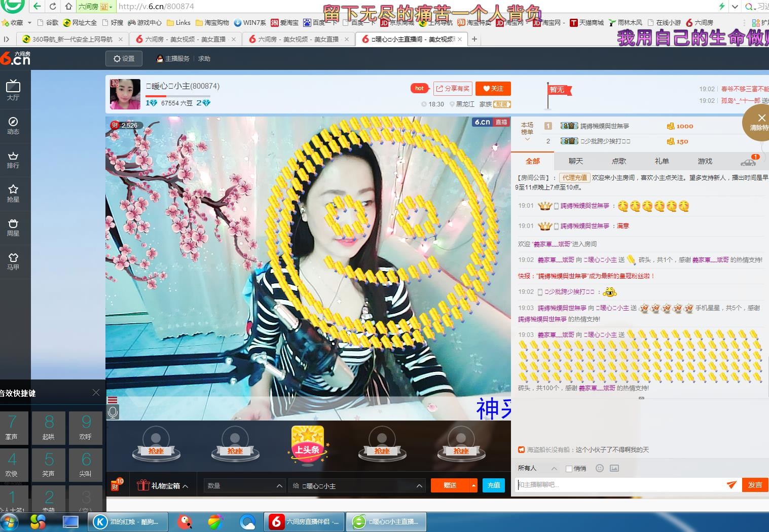
Task: Click the 上头条 headline star badge
Action: click(x=308, y=445)
